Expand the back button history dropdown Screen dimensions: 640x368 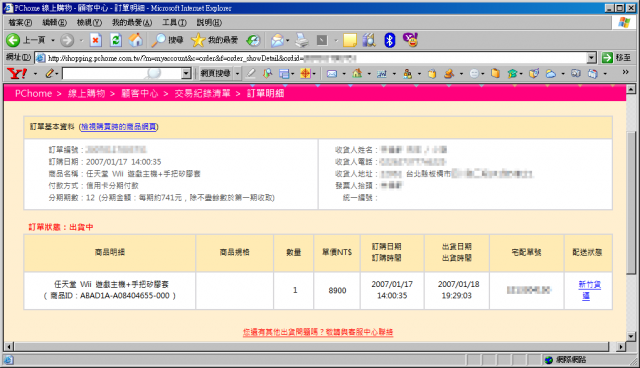point(53,40)
